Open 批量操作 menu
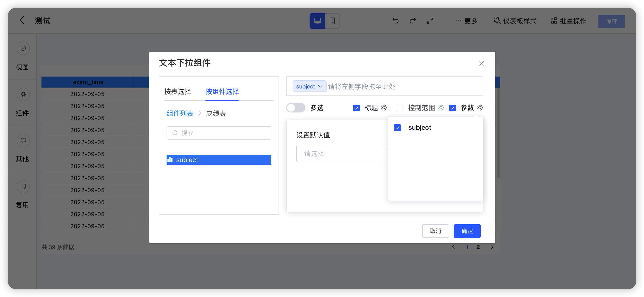Screen dimensions: 644x297 (x=568, y=21)
